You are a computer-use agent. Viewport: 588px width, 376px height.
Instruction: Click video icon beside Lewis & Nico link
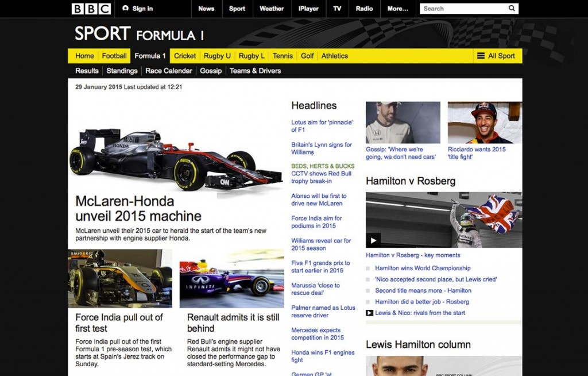click(369, 313)
